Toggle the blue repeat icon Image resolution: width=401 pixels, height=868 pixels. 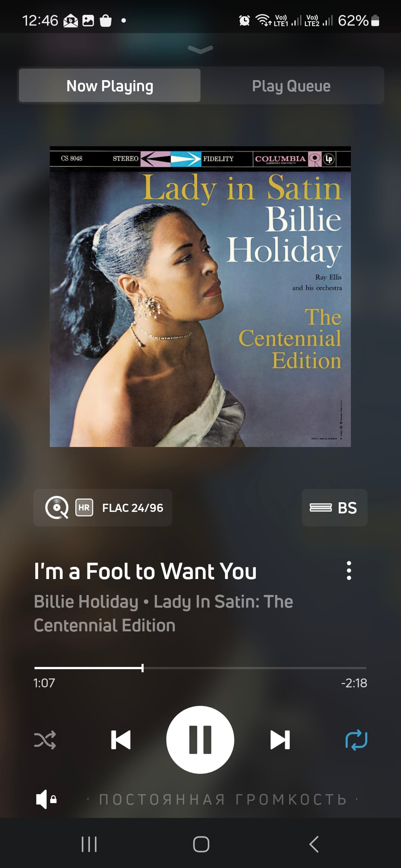pyautogui.click(x=356, y=740)
